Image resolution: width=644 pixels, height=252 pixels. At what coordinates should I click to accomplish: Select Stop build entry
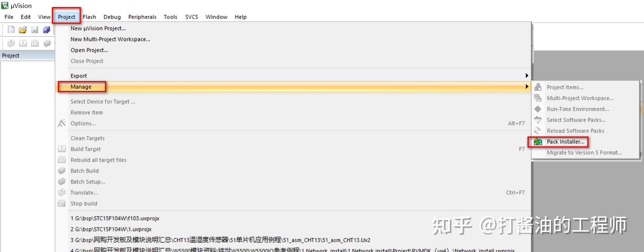click(x=293, y=203)
